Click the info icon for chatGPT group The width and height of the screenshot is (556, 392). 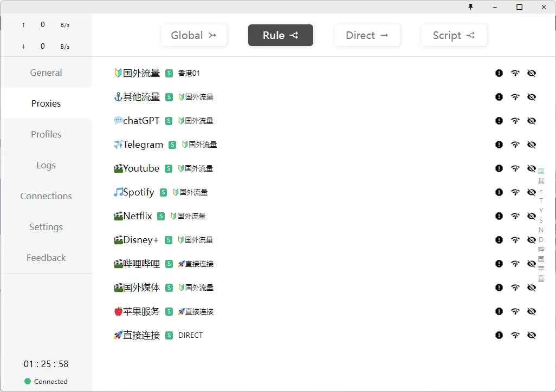pos(499,121)
